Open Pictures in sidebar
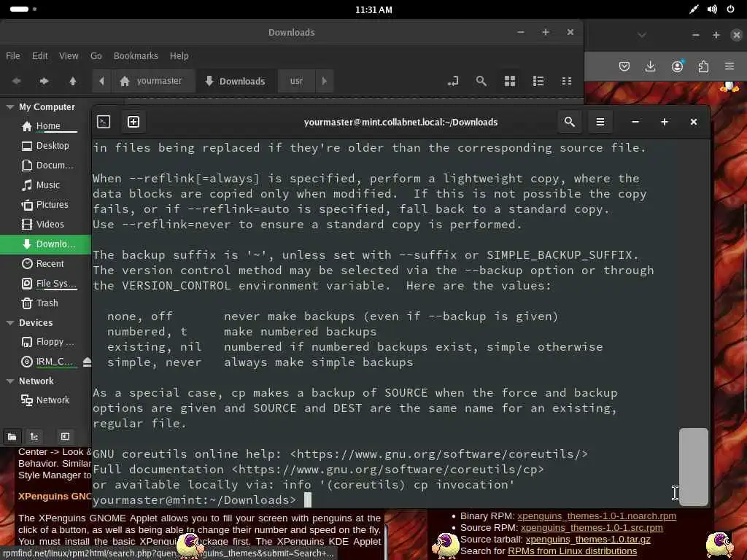This screenshot has height=560, width=747. coord(45,205)
